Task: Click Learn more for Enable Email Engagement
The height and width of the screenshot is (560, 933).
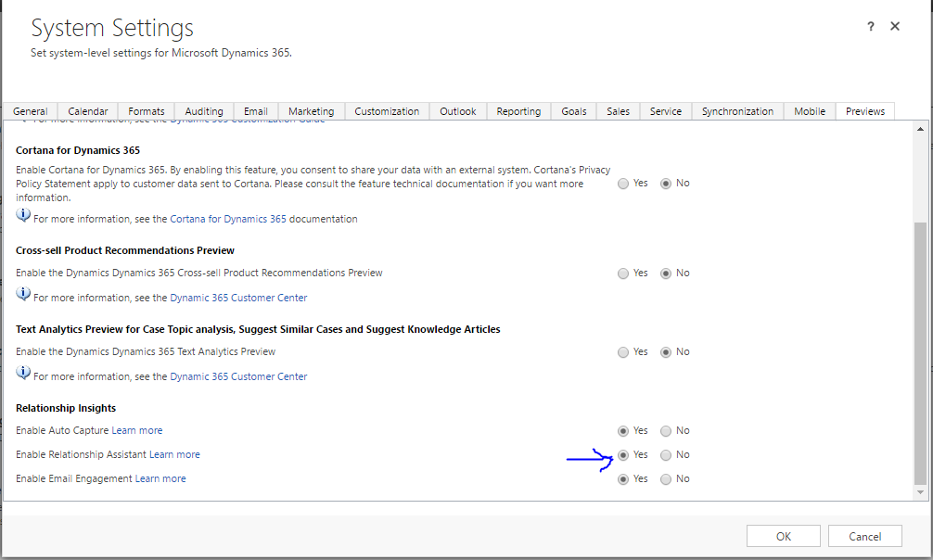Action: (x=160, y=478)
